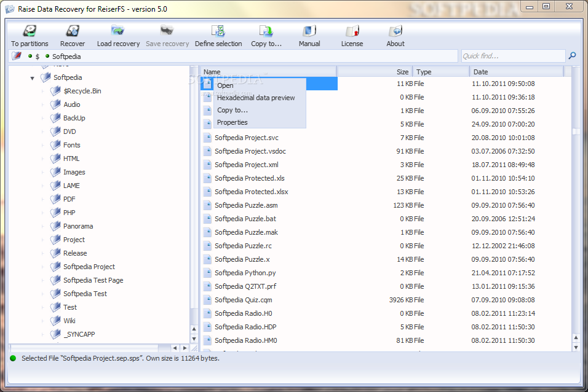The image size is (588, 392).
Task: Click the Audio folder icon
Action: click(55, 104)
